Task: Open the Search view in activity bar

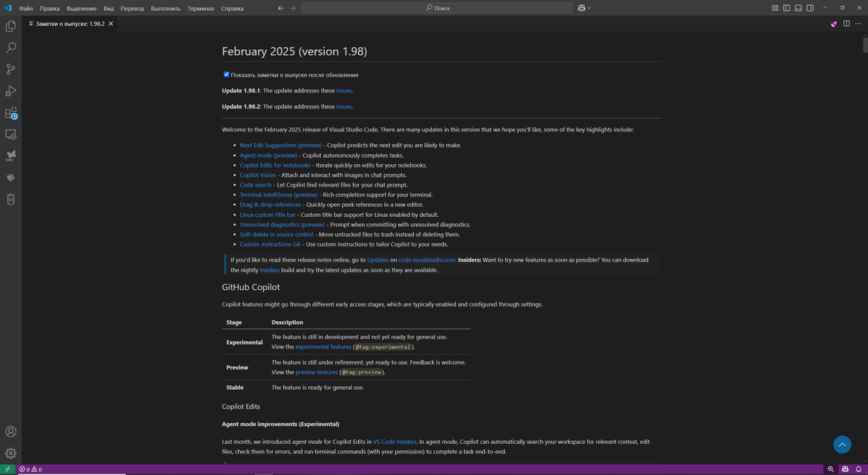Action: pos(11,48)
